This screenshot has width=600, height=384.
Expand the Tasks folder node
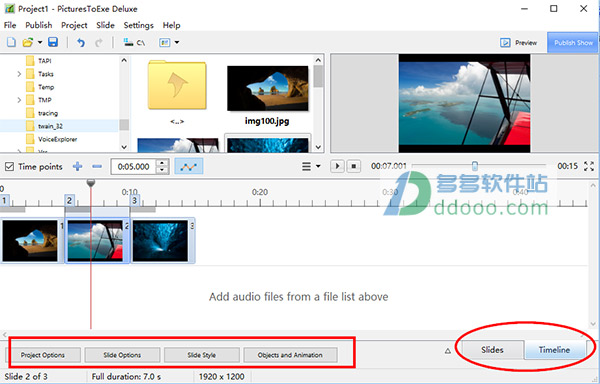19,74
